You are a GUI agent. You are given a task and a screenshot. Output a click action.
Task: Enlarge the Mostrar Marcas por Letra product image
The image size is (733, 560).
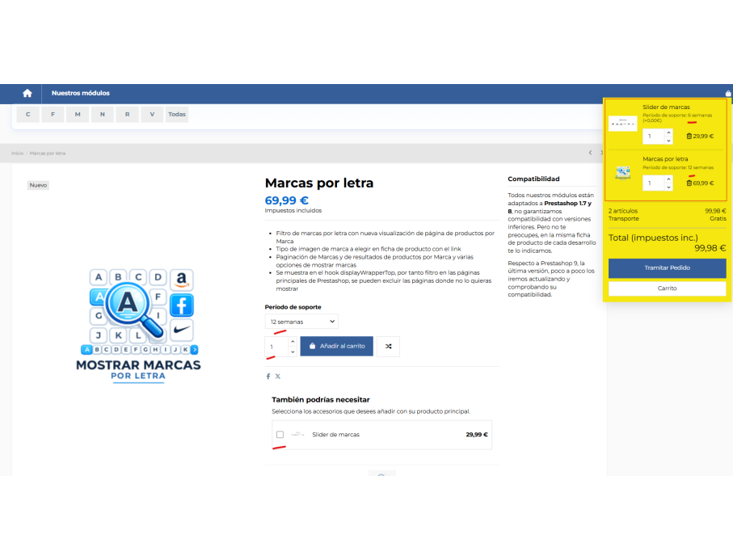(x=138, y=326)
